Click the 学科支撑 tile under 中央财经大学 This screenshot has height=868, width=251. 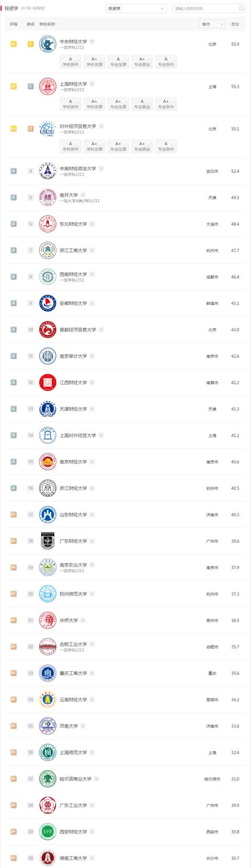[x=94, y=62]
